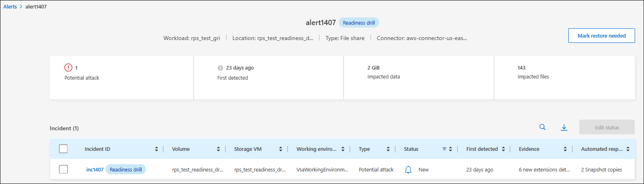Viewport: 644px width, 184px height.
Task: Sort by Working environment column arrows
Action: pyautogui.click(x=343, y=149)
